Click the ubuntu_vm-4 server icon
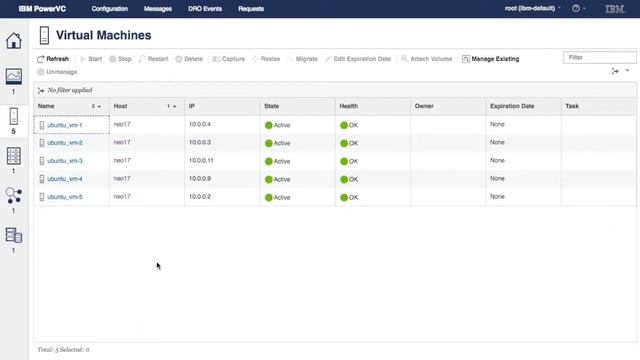Image resolution: width=640 pixels, height=360 pixels. [x=42, y=179]
